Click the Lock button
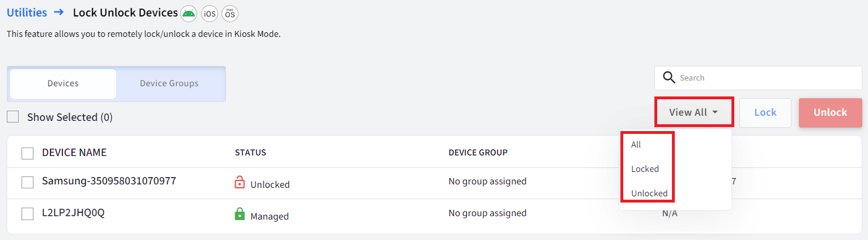 tap(765, 112)
